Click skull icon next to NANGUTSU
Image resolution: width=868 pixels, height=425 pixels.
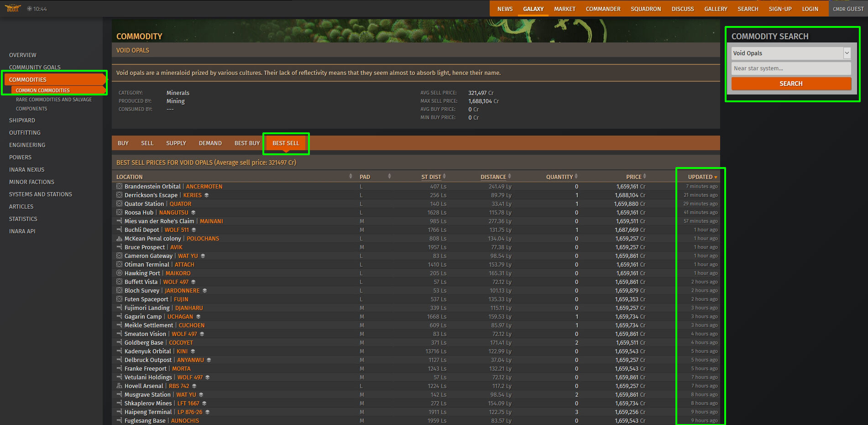(193, 213)
